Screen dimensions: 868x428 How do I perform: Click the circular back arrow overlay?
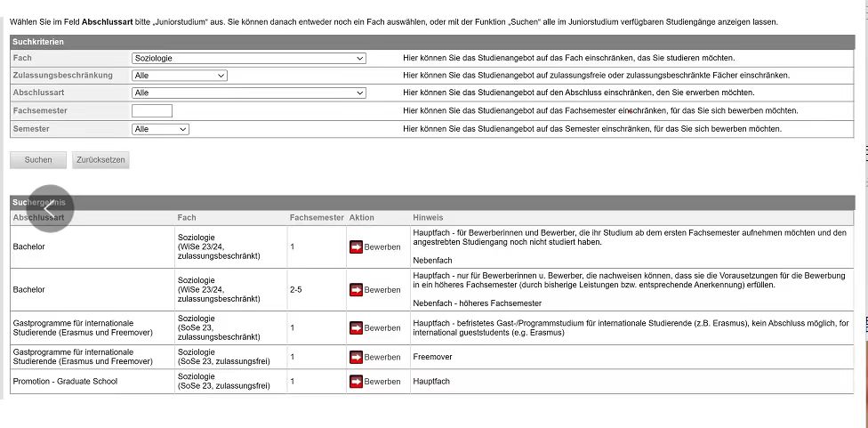pyautogui.click(x=51, y=208)
